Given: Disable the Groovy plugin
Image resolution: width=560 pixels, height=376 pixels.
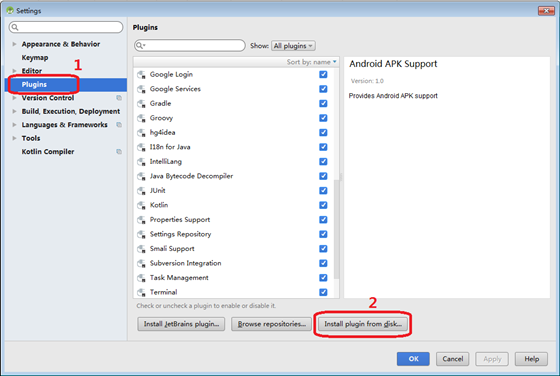Looking at the screenshot, I should (x=323, y=118).
